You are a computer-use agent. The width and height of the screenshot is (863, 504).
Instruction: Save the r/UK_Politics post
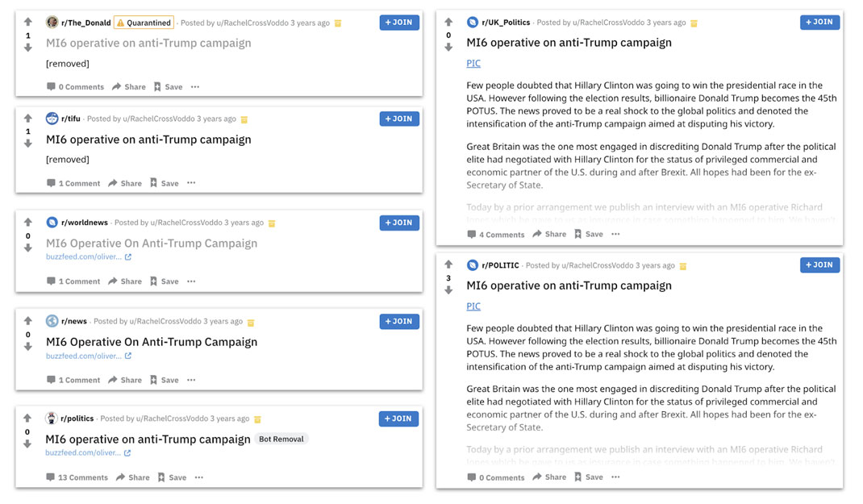(x=589, y=235)
